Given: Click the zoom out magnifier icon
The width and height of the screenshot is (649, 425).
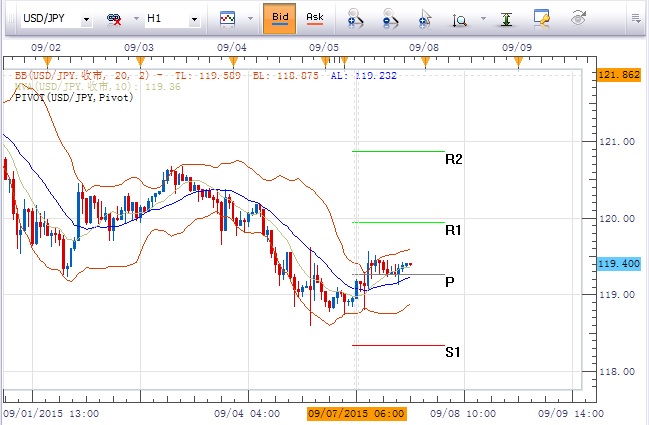Looking at the screenshot, I should point(390,19).
